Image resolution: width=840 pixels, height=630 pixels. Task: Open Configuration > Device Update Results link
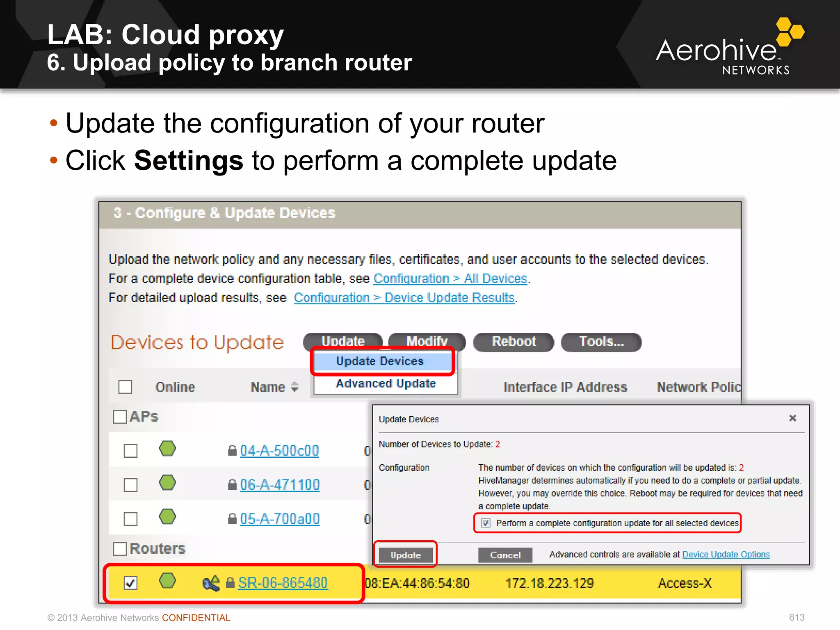tap(404, 298)
